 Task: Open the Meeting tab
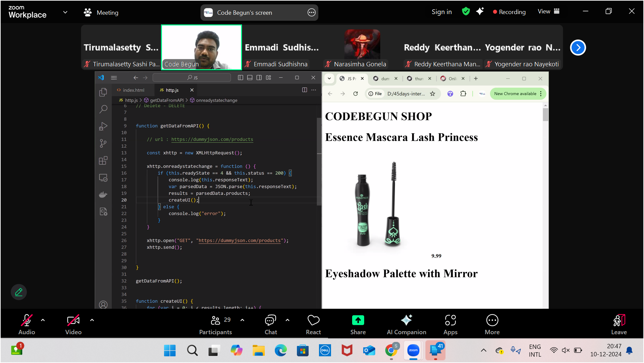point(101,12)
